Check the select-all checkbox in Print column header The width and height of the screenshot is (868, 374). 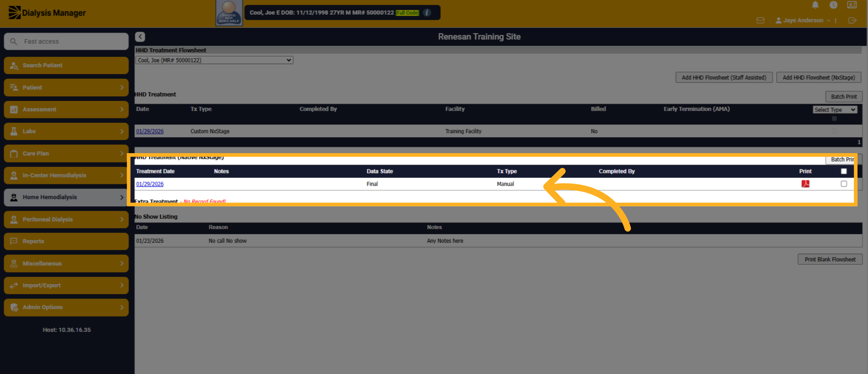tap(844, 171)
